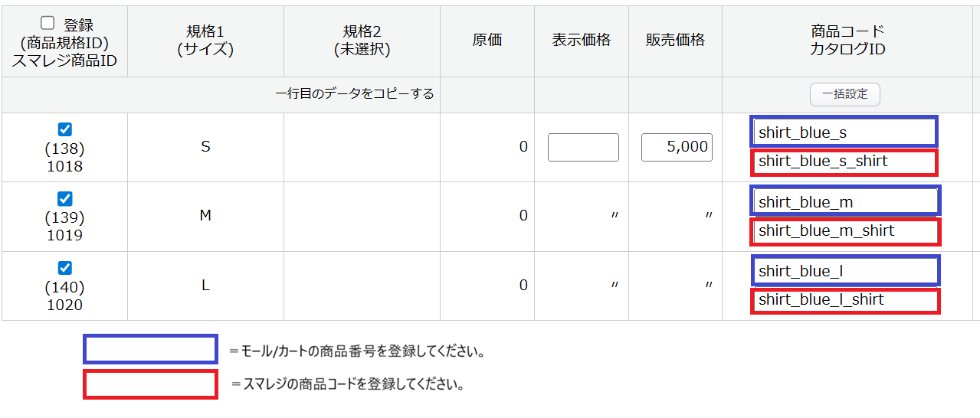The image size is (980, 418).
Task: Click the 表示価格 column header
Action: [x=582, y=41]
